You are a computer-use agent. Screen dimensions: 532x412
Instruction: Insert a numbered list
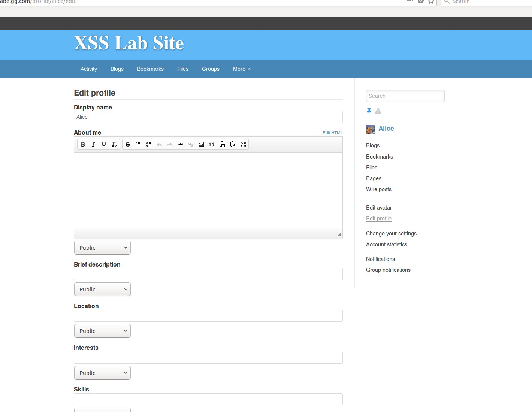point(138,144)
